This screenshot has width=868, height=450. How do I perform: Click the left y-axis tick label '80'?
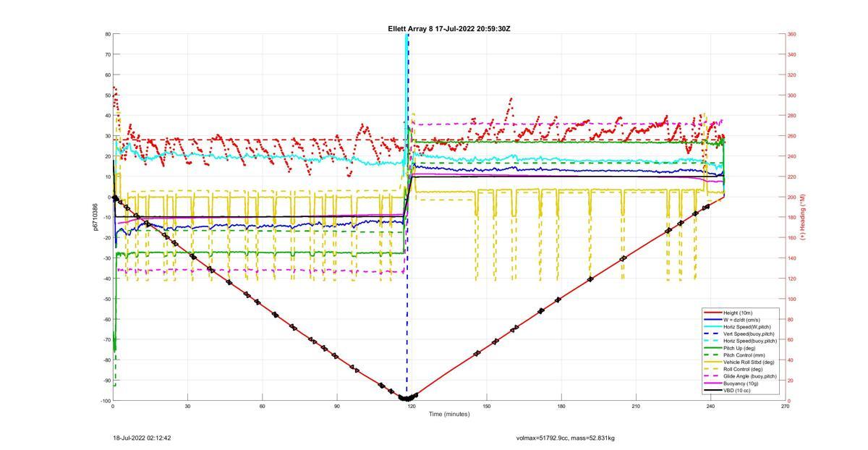108,34
